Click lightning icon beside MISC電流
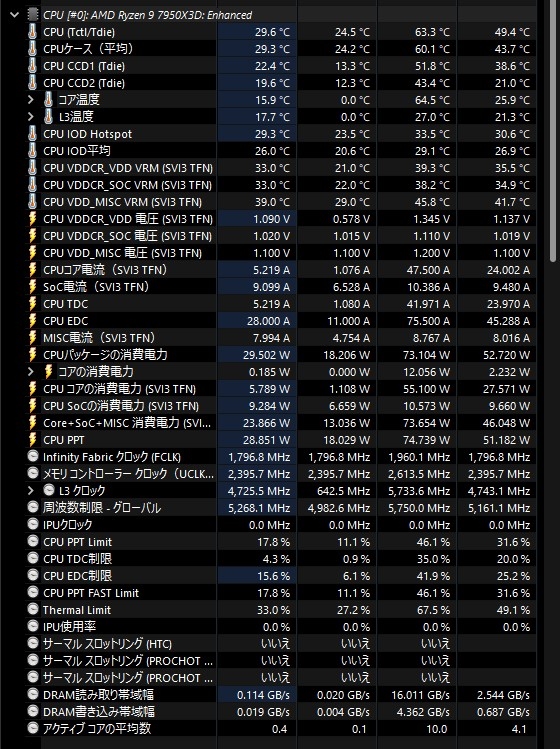This screenshot has height=749, width=560. pos(32,338)
